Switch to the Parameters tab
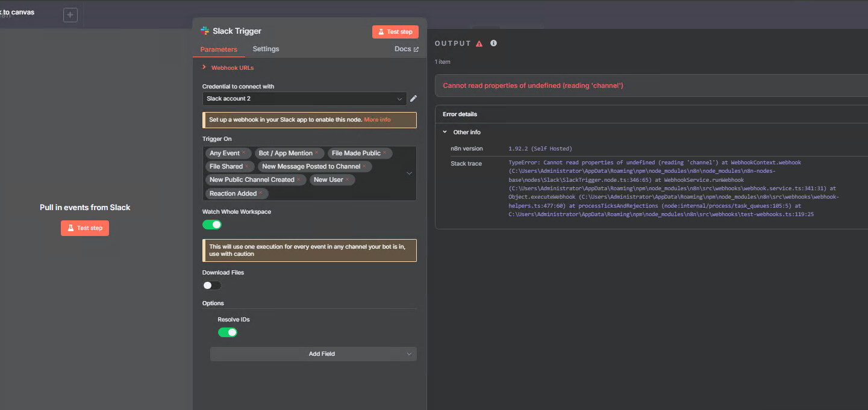The width and height of the screenshot is (868, 410). 219,49
